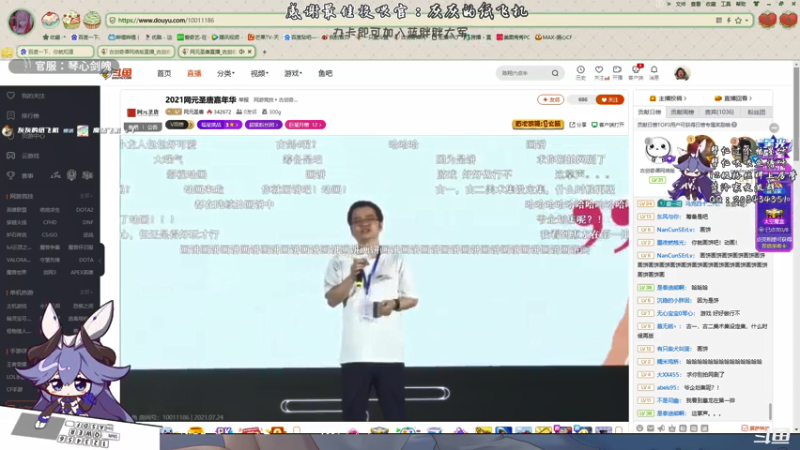Viewport: 800px width, 450px height.
Task: Collapse the left sidebar with arrow handle
Action: pyautogui.click(x=101, y=260)
